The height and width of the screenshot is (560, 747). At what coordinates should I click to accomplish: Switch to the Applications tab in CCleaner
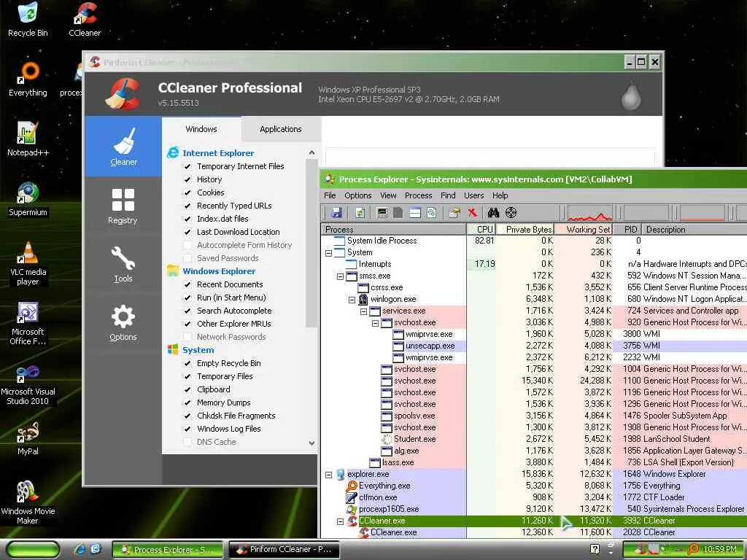coord(281,129)
